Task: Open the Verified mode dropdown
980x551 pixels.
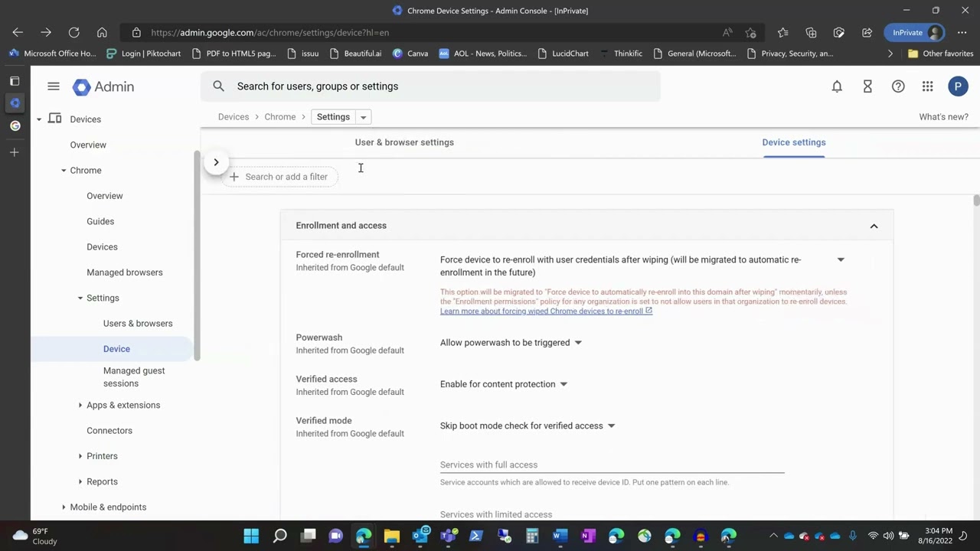Action: click(528, 425)
